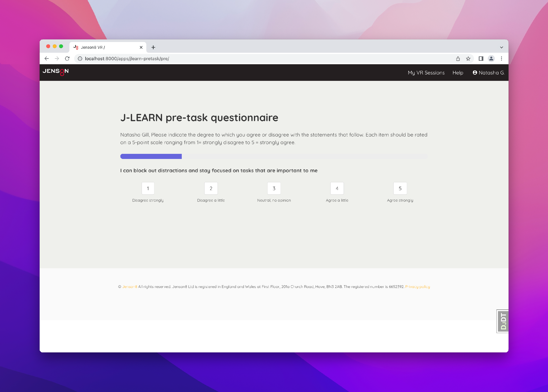Click the J-LEARN pre-task questionnaire heading
This screenshot has height=392, width=548.
tap(199, 118)
